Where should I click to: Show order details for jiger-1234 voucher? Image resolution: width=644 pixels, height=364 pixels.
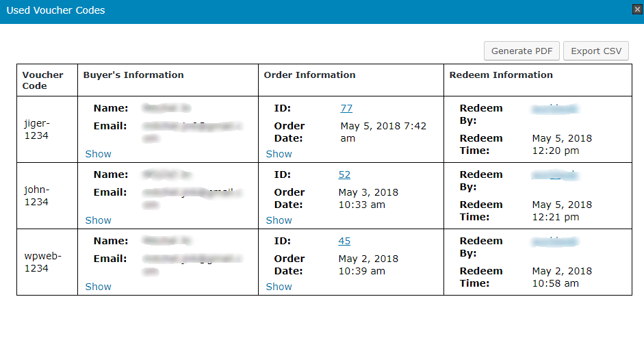coord(279,154)
